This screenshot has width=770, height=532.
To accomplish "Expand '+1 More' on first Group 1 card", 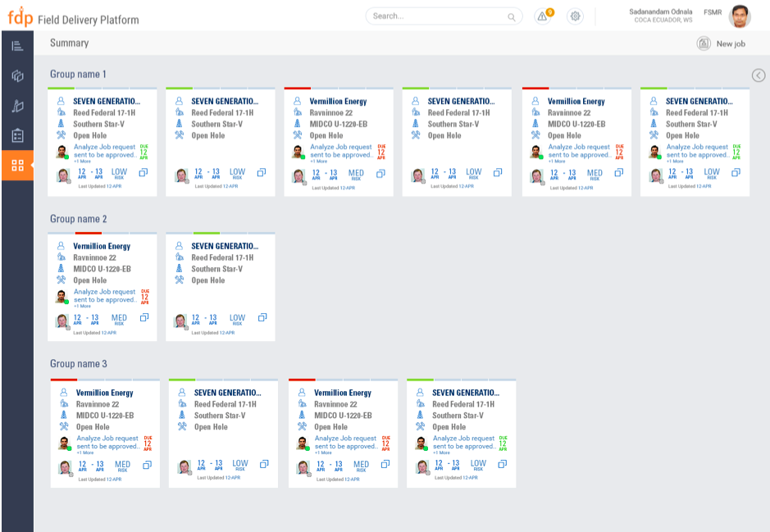I will pos(82,161).
